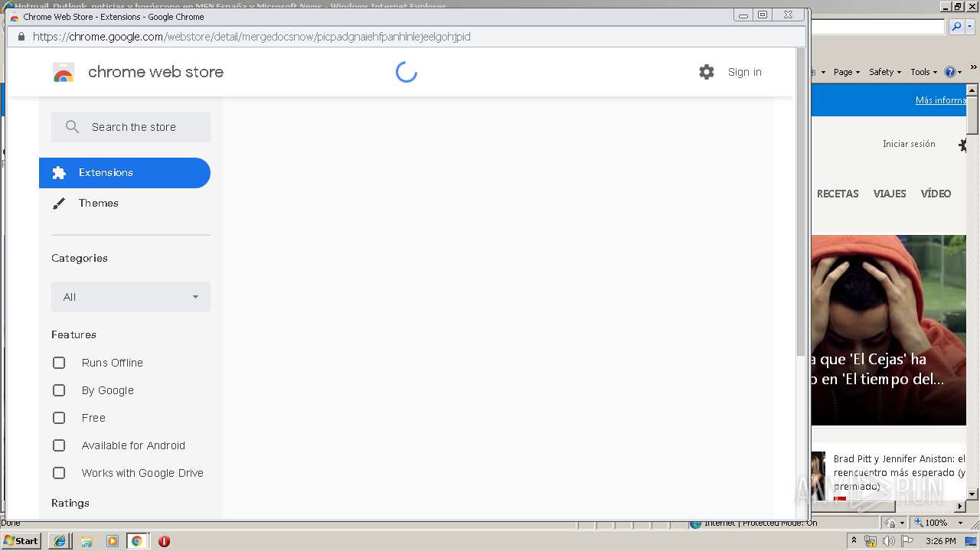Switch to Google Chrome taskbar button
980x551 pixels.
click(x=137, y=541)
